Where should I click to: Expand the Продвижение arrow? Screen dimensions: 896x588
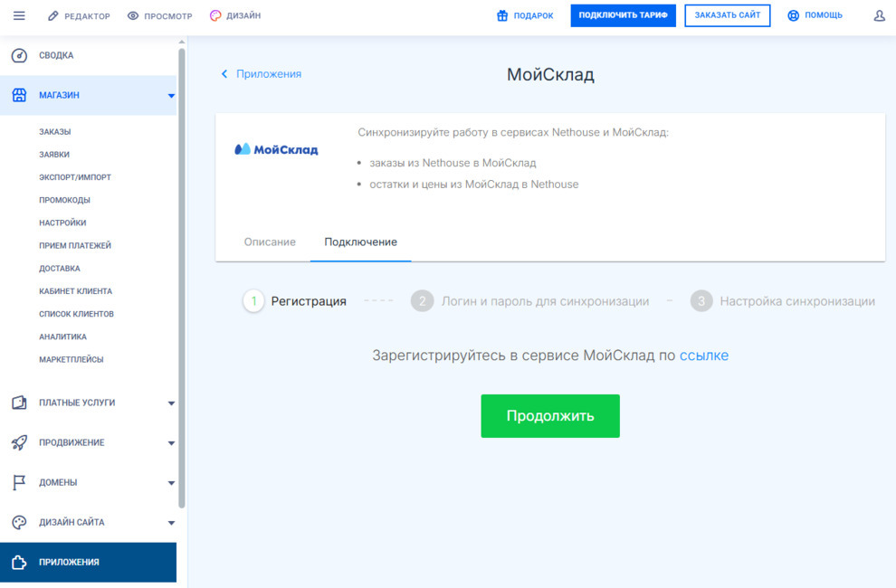[x=171, y=443]
